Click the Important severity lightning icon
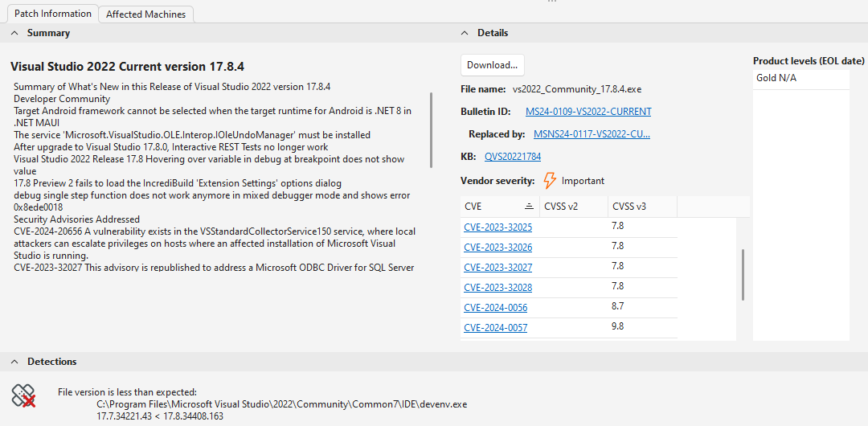The height and width of the screenshot is (426, 868). pyautogui.click(x=549, y=181)
